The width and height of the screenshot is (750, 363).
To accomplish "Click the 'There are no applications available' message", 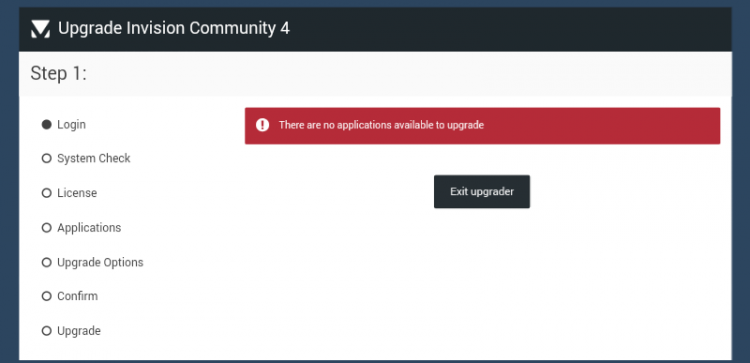I will point(381,125).
